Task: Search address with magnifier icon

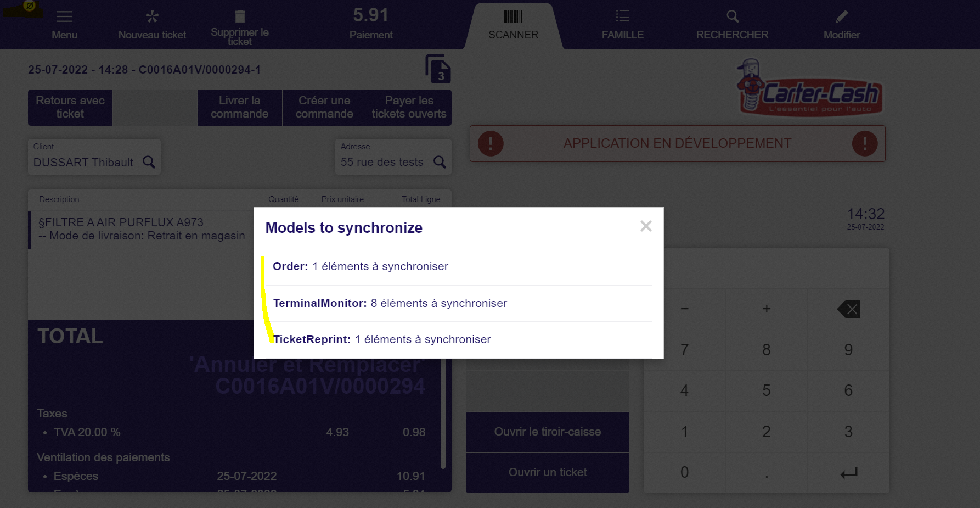Action: coord(440,162)
